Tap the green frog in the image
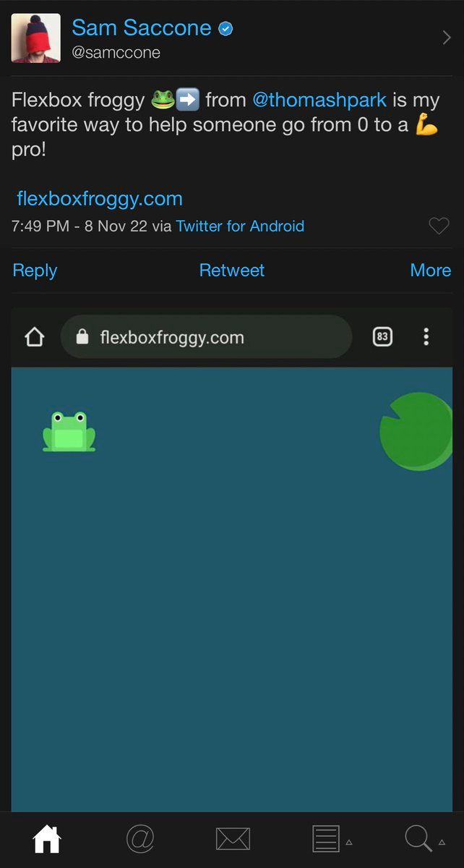This screenshot has height=868, width=464. click(69, 432)
